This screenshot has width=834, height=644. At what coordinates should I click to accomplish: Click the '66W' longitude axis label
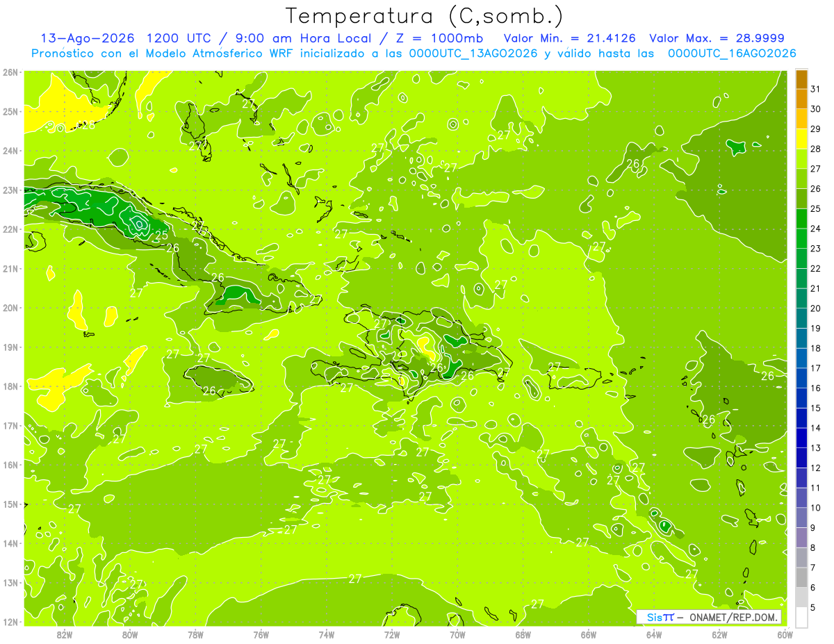(x=589, y=634)
